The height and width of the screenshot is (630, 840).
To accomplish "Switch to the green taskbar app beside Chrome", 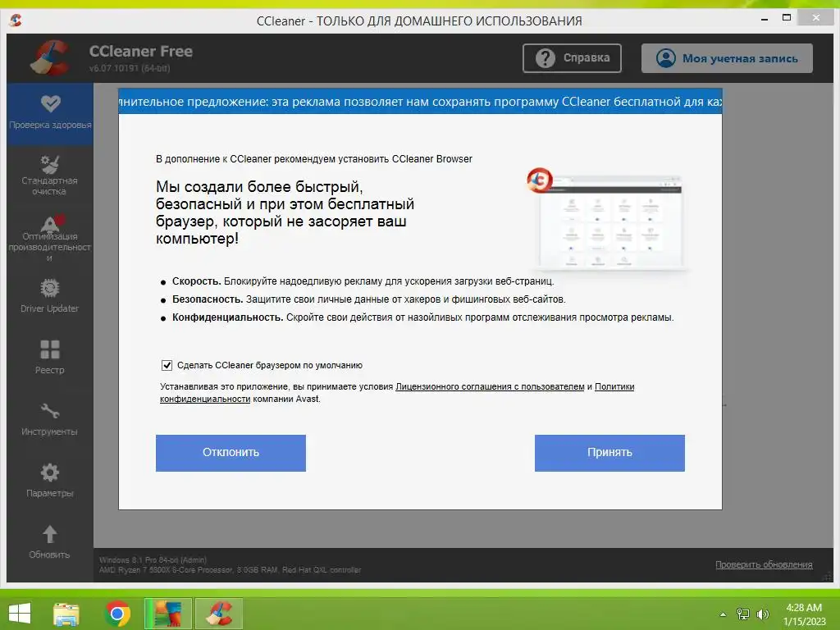I will pos(168,614).
